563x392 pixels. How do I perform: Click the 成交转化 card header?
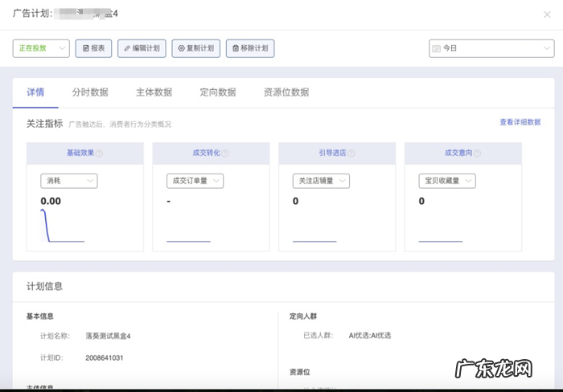click(211, 153)
